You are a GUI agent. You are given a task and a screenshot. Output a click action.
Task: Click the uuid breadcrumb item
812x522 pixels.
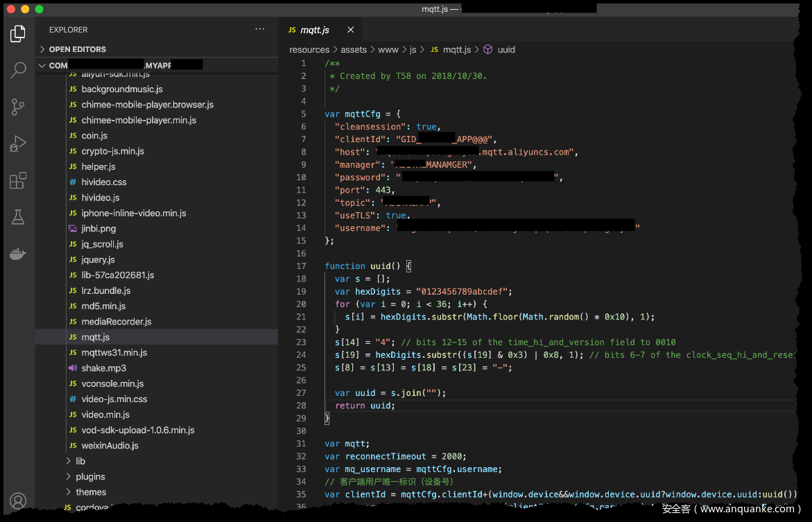(x=506, y=50)
